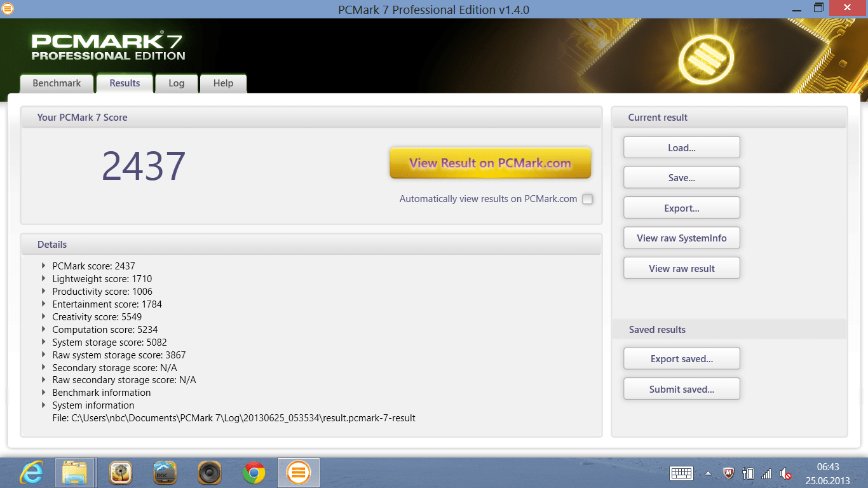868x488 pixels.
Task: Open View raw SystemInfo
Action: pos(681,237)
